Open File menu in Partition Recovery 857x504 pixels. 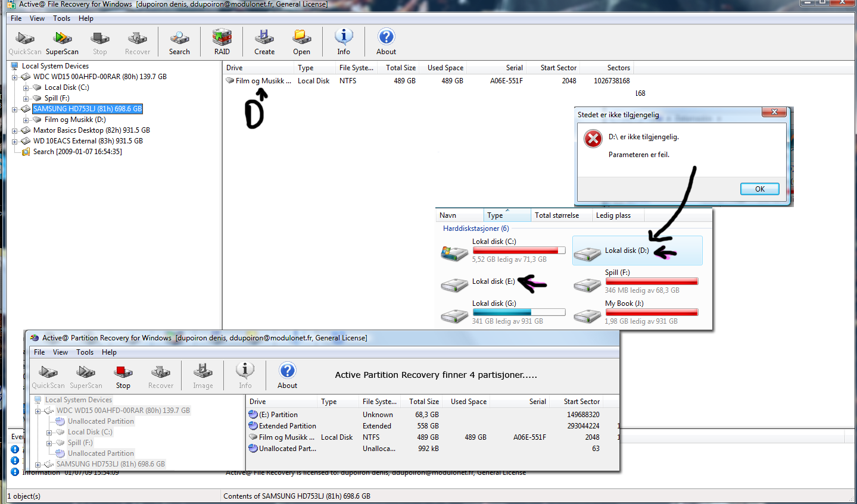point(39,352)
